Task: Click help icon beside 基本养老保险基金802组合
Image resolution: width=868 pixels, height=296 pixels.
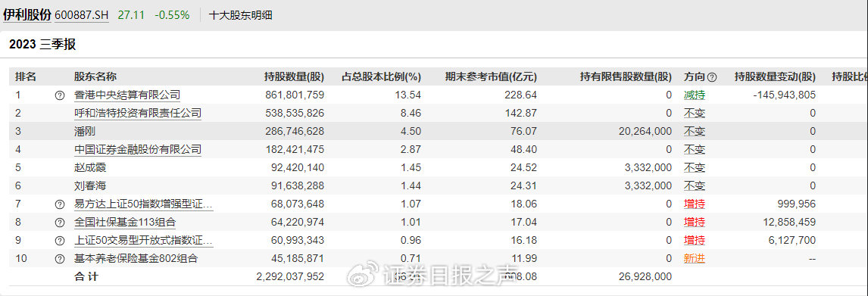Action: tap(60, 258)
